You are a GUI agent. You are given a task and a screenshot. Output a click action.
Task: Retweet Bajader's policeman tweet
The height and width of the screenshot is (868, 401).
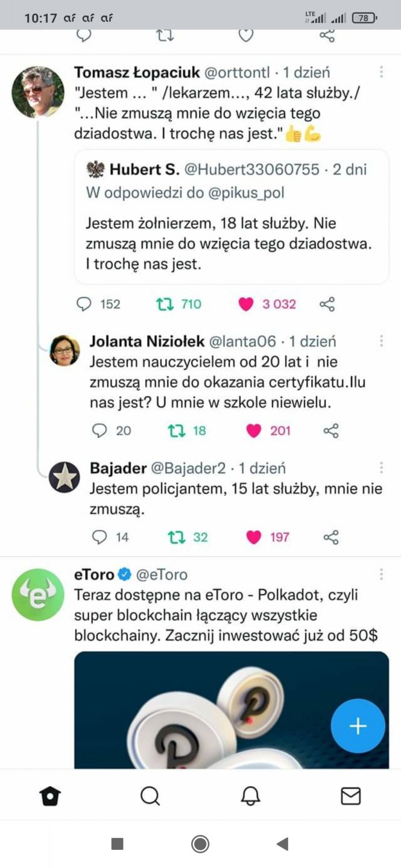point(177,537)
